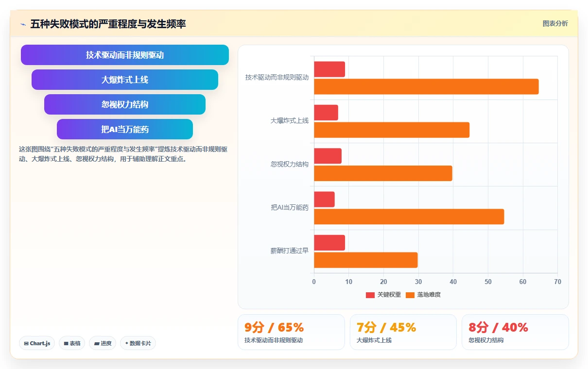Click the orange bar for 薪酬打通过早

[366, 260]
